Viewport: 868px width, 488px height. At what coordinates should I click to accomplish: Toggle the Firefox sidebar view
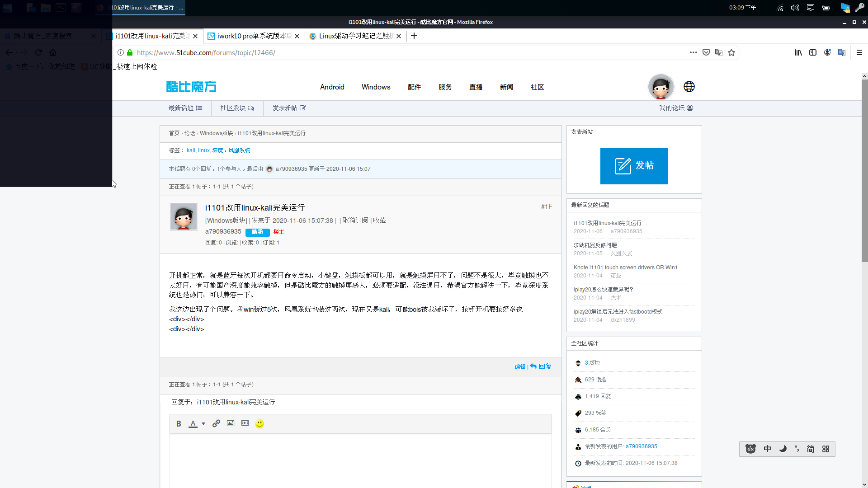[813, 52]
